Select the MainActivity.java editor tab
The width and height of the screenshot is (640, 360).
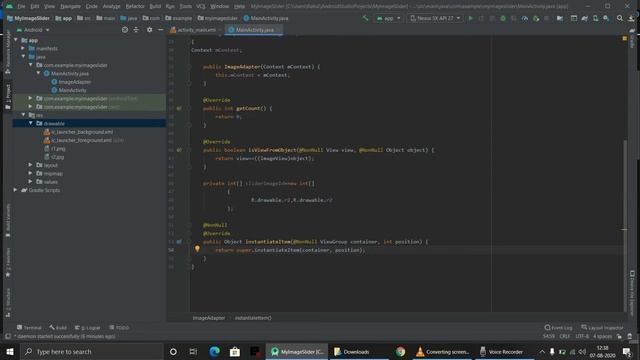pos(254,30)
